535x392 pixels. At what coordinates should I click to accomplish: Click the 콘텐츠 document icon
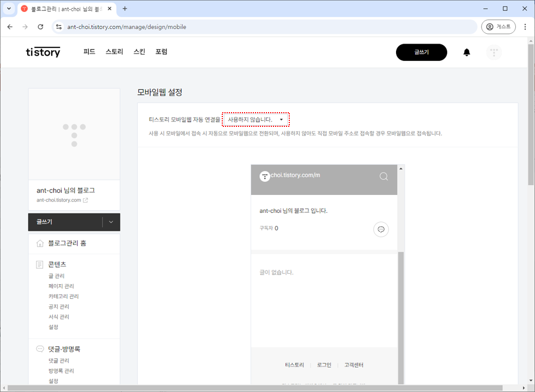tap(40, 265)
